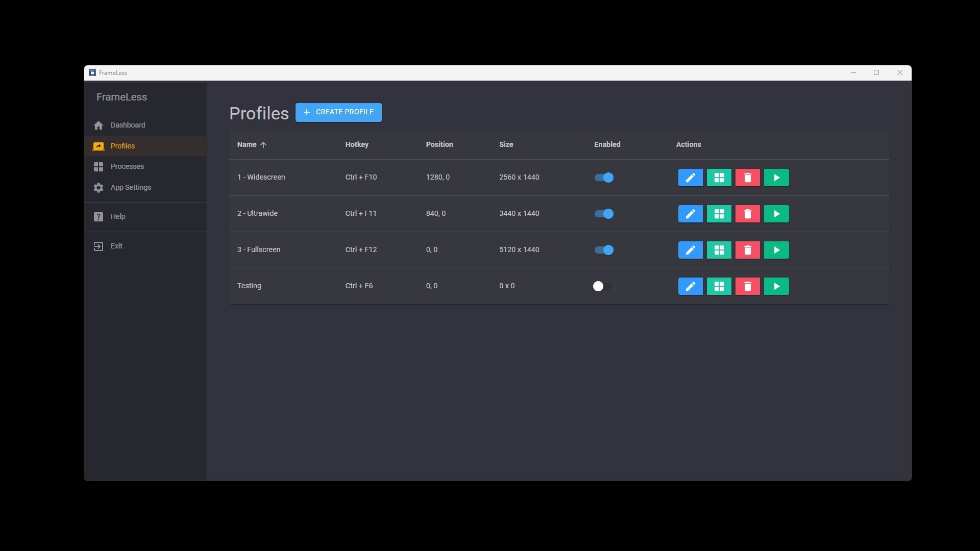The image size is (980, 551).
Task: Delete the 1 - Widescreen profile
Action: (x=747, y=178)
